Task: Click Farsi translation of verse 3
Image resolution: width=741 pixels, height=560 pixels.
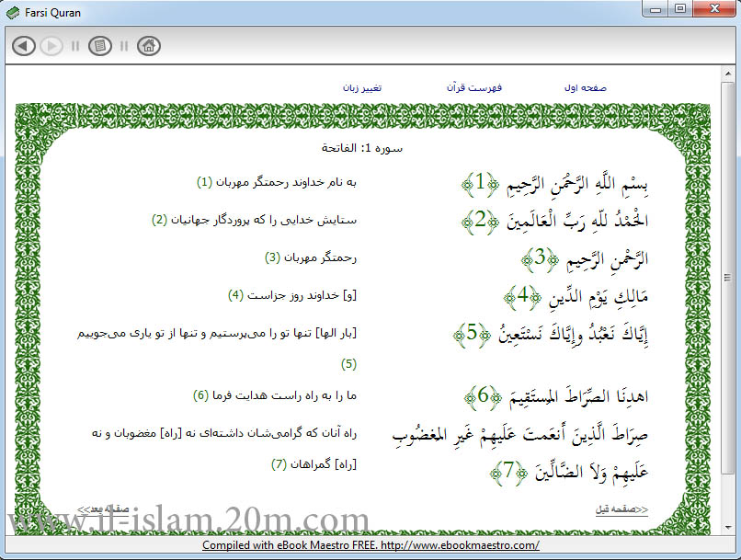Action: click(x=311, y=257)
